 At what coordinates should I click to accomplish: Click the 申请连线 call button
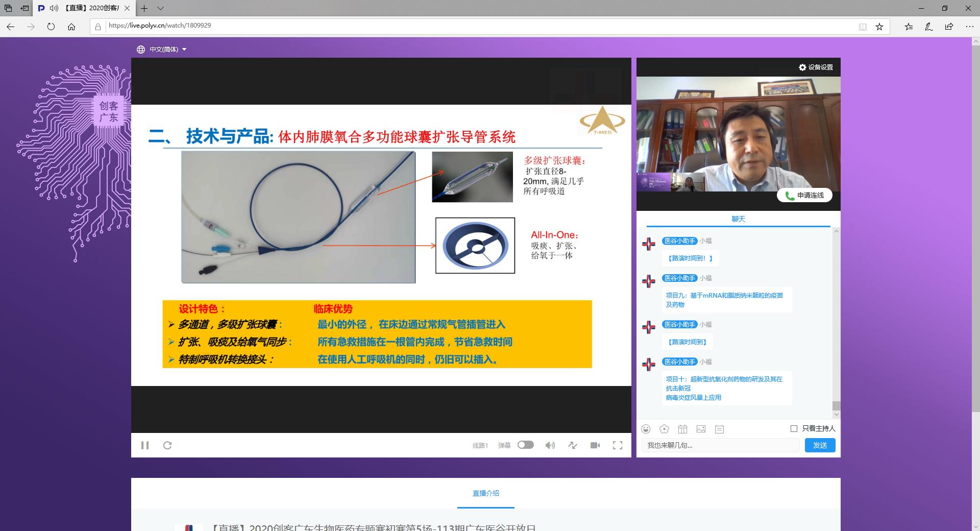click(x=804, y=195)
